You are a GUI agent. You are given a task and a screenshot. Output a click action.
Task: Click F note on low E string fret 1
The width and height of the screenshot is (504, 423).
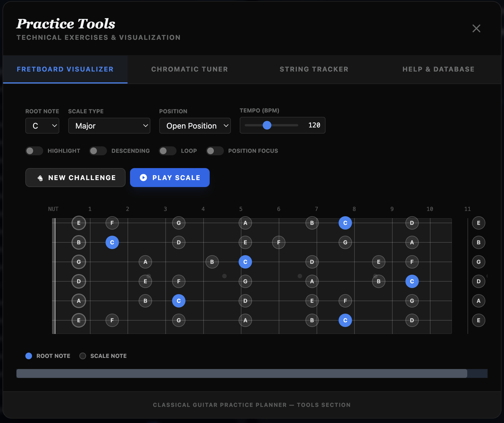(x=112, y=320)
